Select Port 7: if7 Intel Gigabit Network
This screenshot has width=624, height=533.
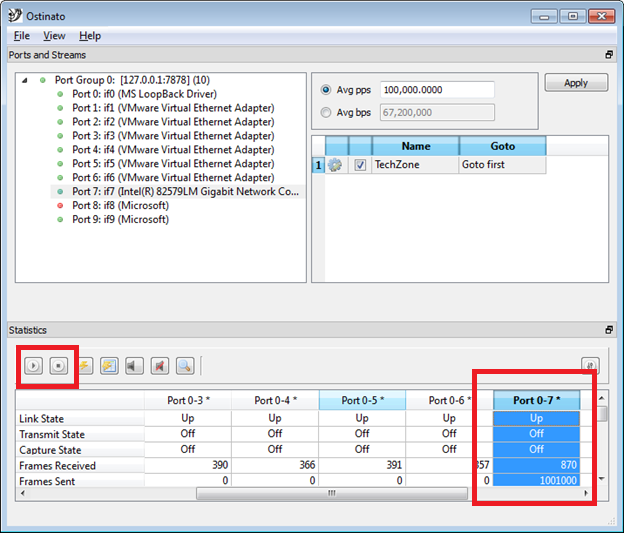tap(185, 191)
